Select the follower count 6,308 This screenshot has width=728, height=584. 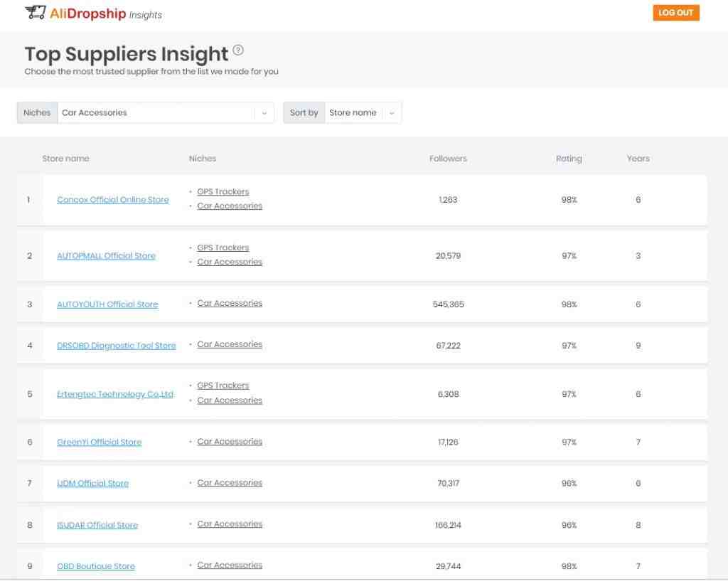pyautogui.click(x=448, y=395)
